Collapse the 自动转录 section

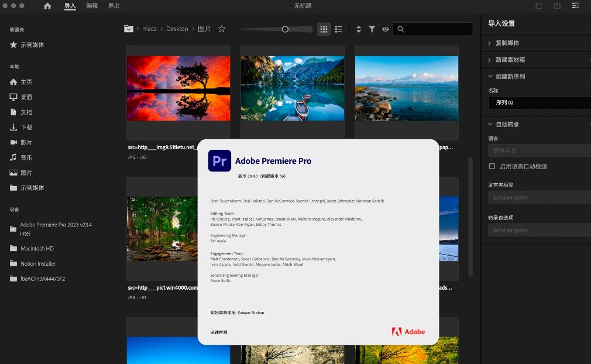click(490, 124)
